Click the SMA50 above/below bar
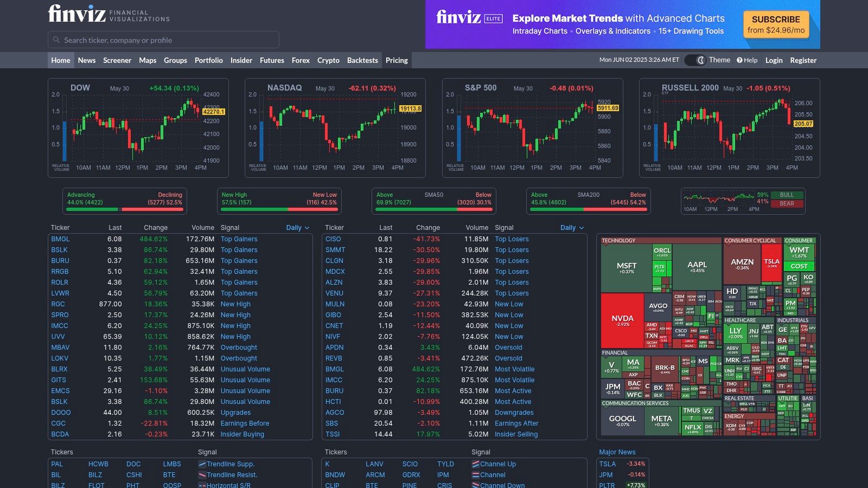 click(x=434, y=209)
